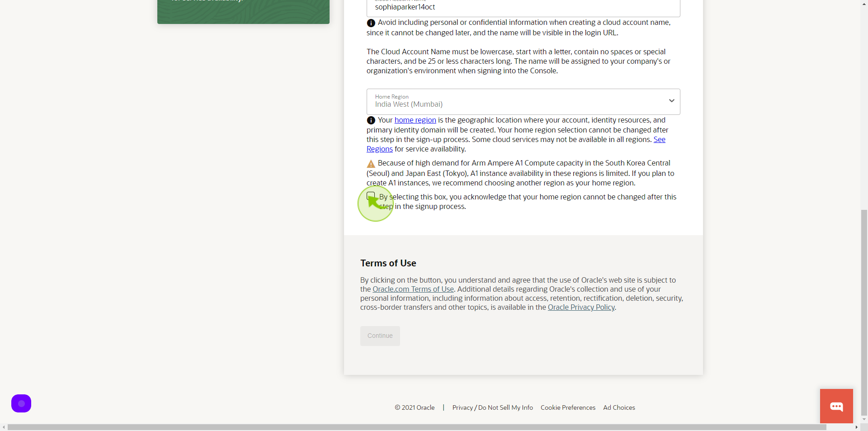Open the home region link
This screenshot has width=868, height=431.
pyautogui.click(x=415, y=120)
